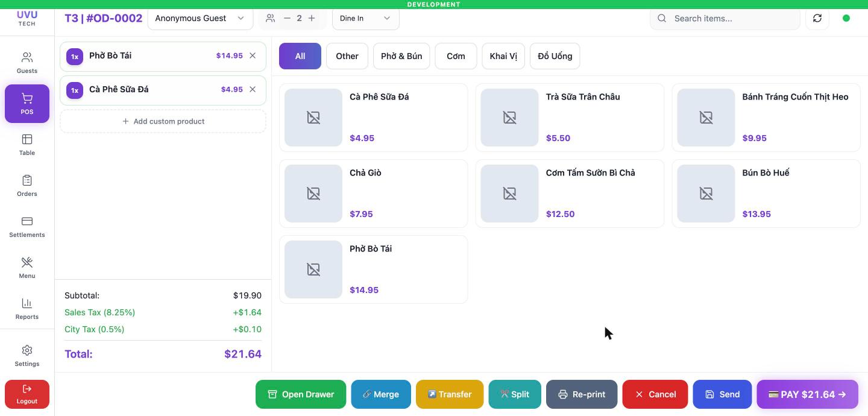868x416 pixels.
Task: Click the UVU Tech logo
Action: [x=27, y=18]
